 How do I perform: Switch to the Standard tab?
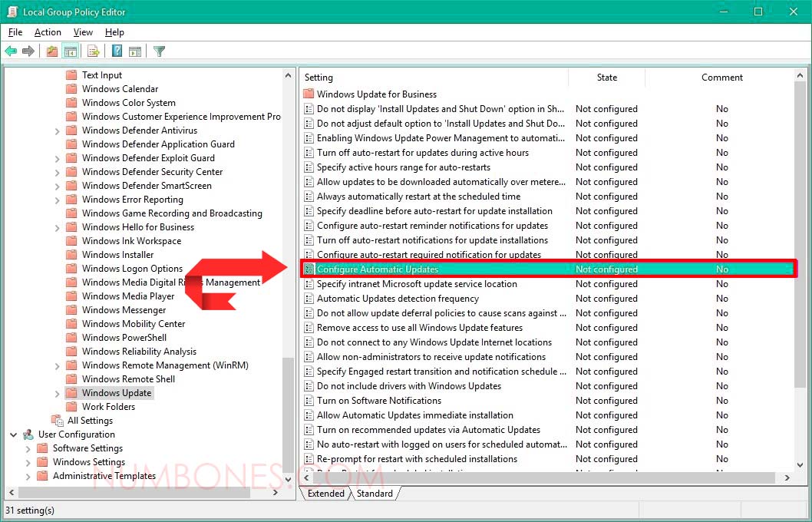(x=375, y=494)
